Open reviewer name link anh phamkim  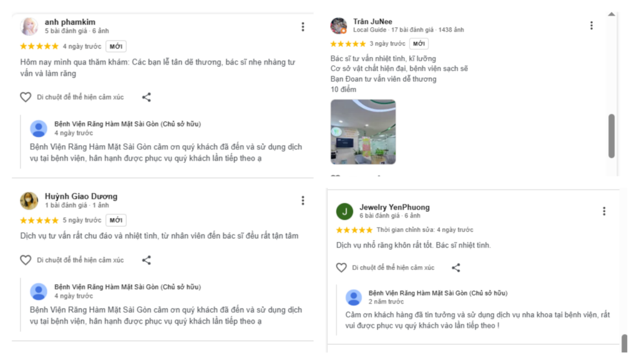[x=70, y=22]
